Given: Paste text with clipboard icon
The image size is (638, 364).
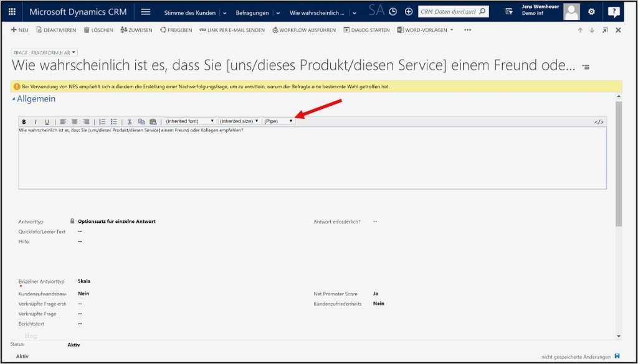Looking at the screenshot, I should (153, 121).
